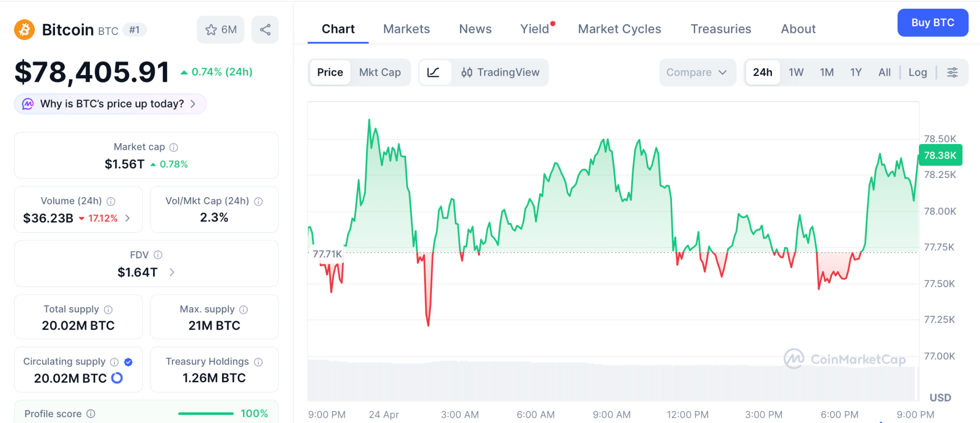Expand FDV details chevron
This screenshot has height=423, width=980.
(x=172, y=272)
